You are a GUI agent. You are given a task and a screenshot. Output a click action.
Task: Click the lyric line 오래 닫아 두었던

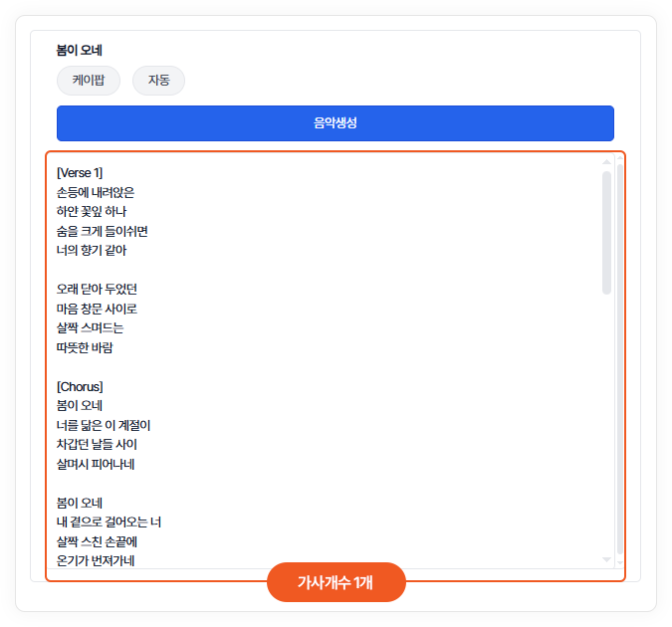pyautogui.click(x=97, y=290)
